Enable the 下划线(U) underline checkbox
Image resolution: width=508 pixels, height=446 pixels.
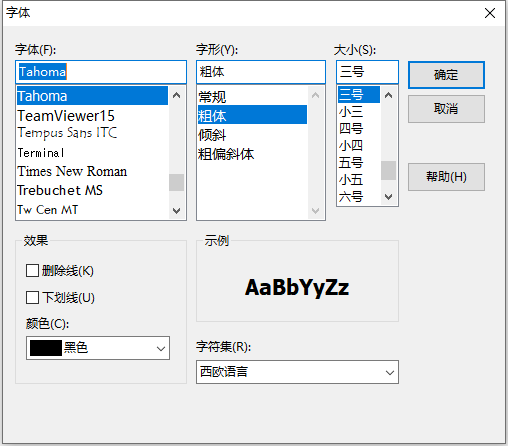click(x=32, y=297)
